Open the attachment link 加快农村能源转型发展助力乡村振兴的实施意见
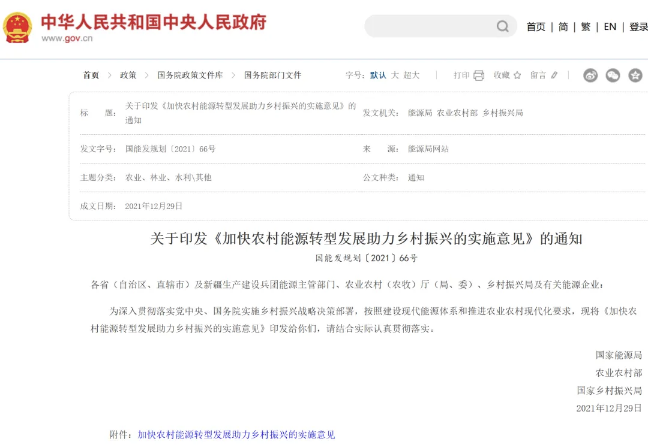 pyautogui.click(x=236, y=435)
